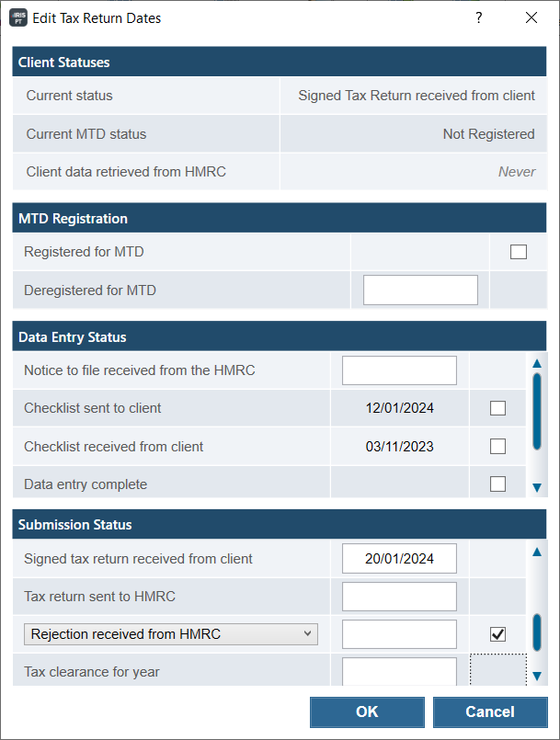
Task: Confirm changes with the OK button
Action: pyautogui.click(x=367, y=712)
